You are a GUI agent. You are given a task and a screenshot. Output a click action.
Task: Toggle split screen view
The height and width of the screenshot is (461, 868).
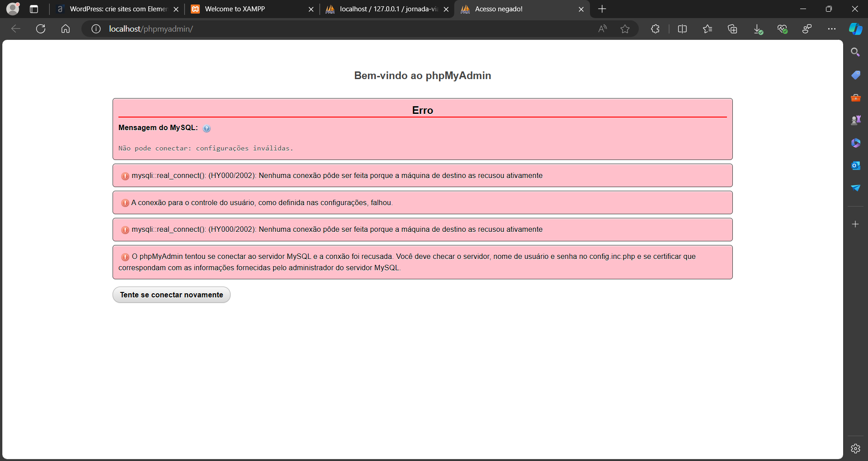pyautogui.click(x=683, y=29)
